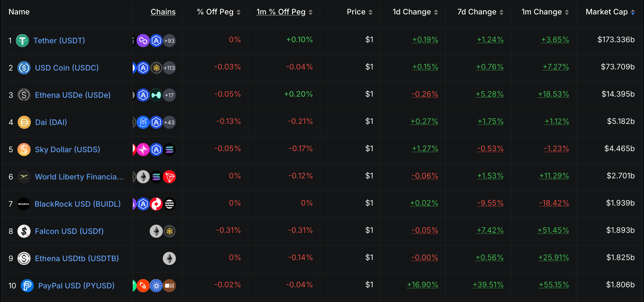
Task: Sort by the 7d Change column
Action: (x=480, y=12)
